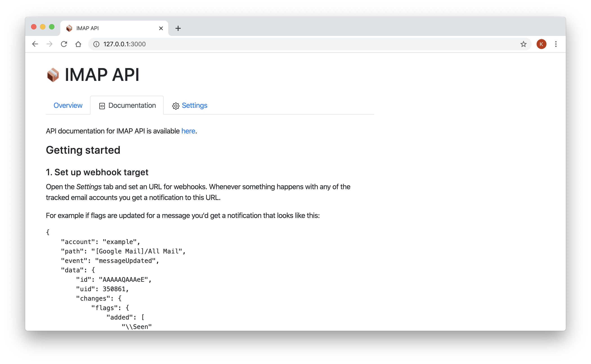This screenshot has height=364, width=591.
Task: Click the green fullscreen window button
Action: click(x=51, y=27)
